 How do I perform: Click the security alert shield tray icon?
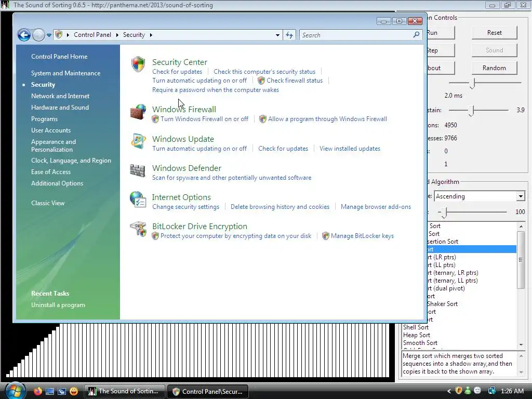pyautogui.click(x=458, y=391)
